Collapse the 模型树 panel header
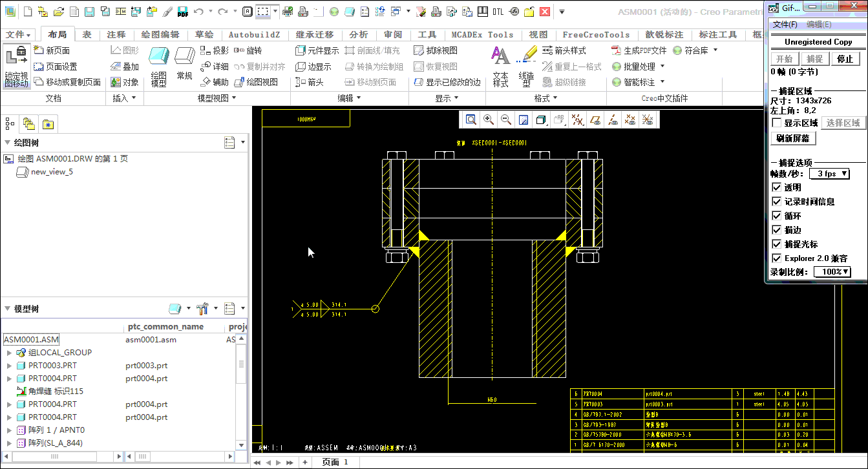 pos(7,309)
